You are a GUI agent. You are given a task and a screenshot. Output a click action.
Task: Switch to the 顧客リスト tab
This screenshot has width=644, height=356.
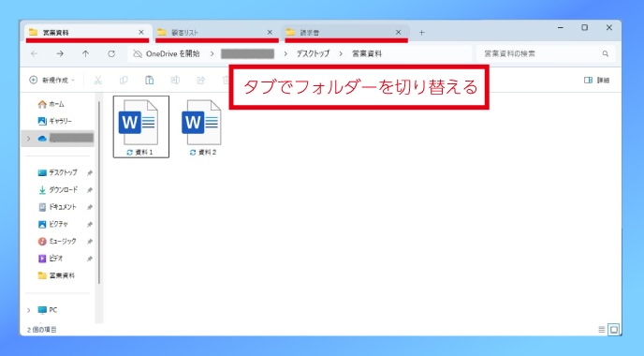click(x=216, y=33)
